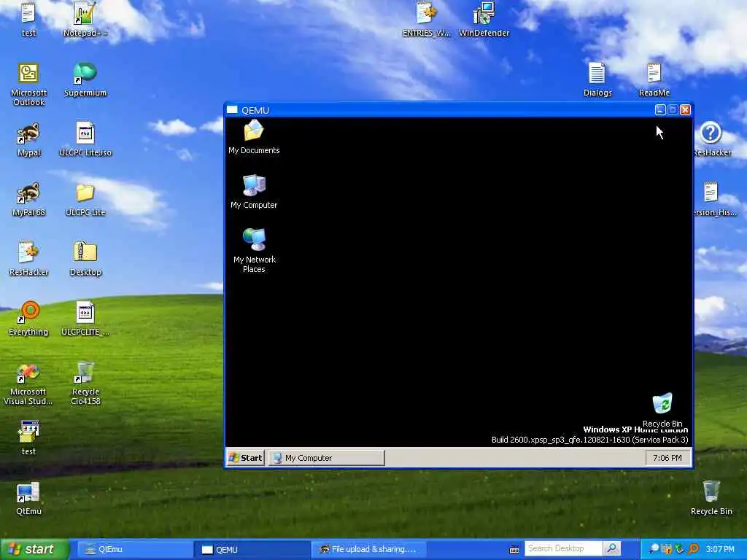Select the ReadMe text file icon

[x=654, y=79]
